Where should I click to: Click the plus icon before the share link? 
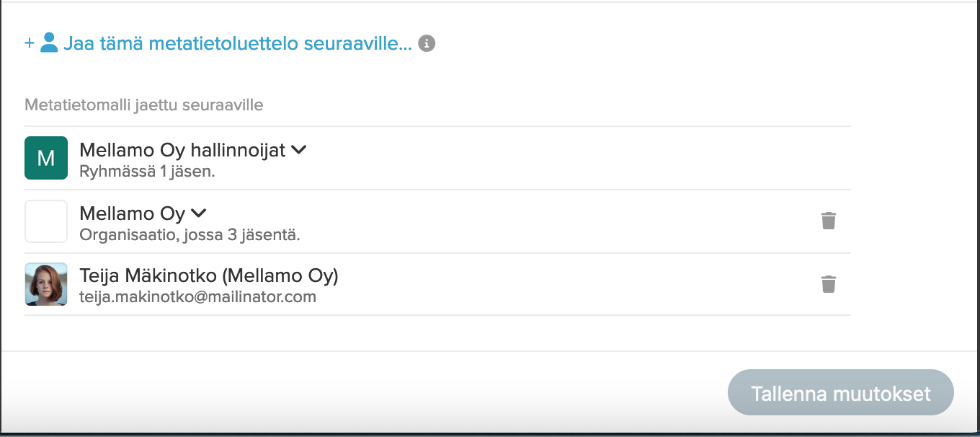click(30, 43)
